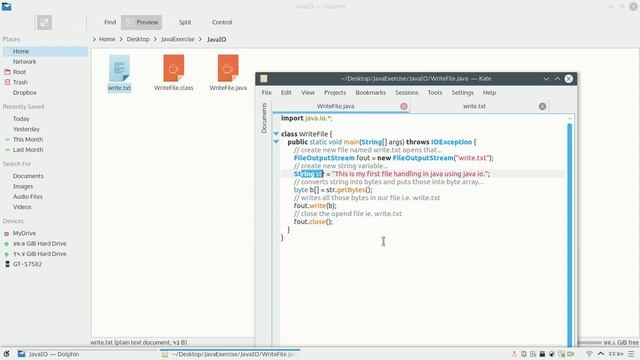Click JavaIO in the breadcrumb bar
The height and width of the screenshot is (360, 640).
pyautogui.click(x=216, y=39)
